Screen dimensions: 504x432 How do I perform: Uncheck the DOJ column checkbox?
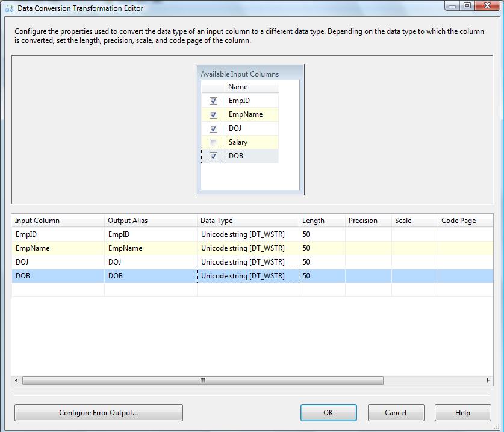click(213, 129)
